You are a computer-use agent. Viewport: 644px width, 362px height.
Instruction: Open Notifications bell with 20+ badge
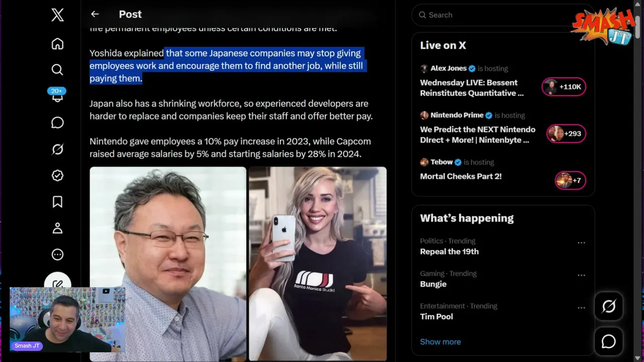57,95
